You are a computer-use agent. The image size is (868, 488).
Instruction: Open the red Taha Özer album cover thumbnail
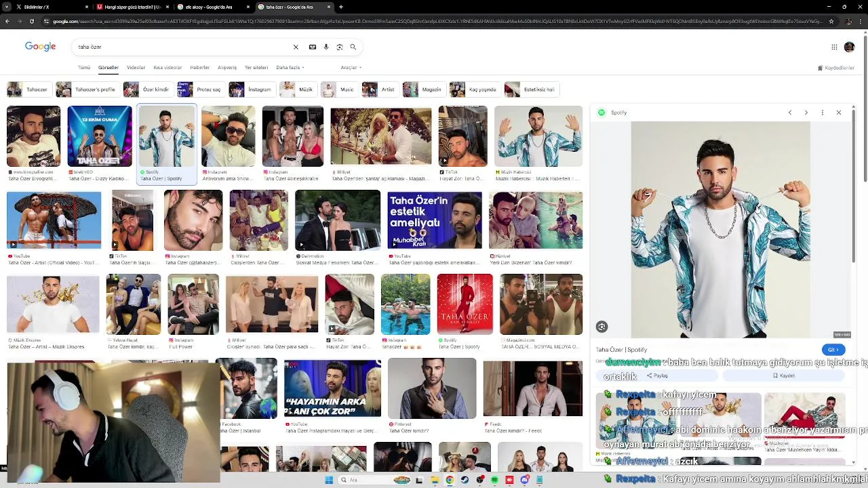tap(465, 304)
